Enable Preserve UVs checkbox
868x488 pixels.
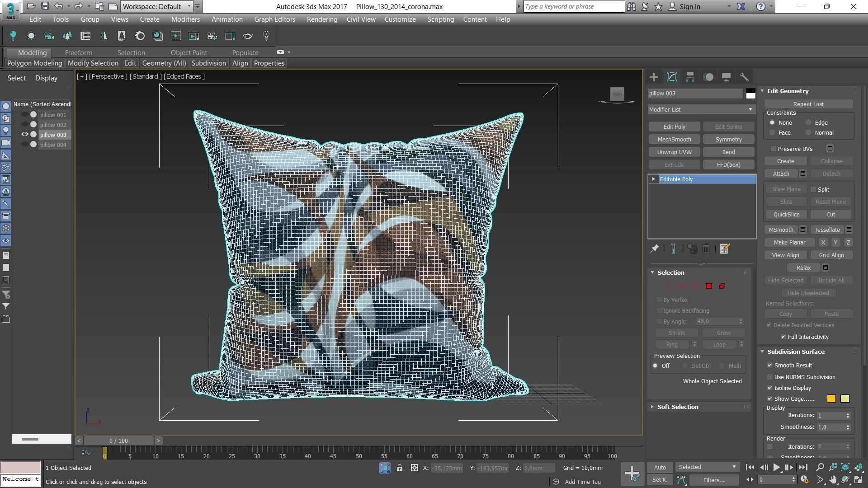coord(774,149)
